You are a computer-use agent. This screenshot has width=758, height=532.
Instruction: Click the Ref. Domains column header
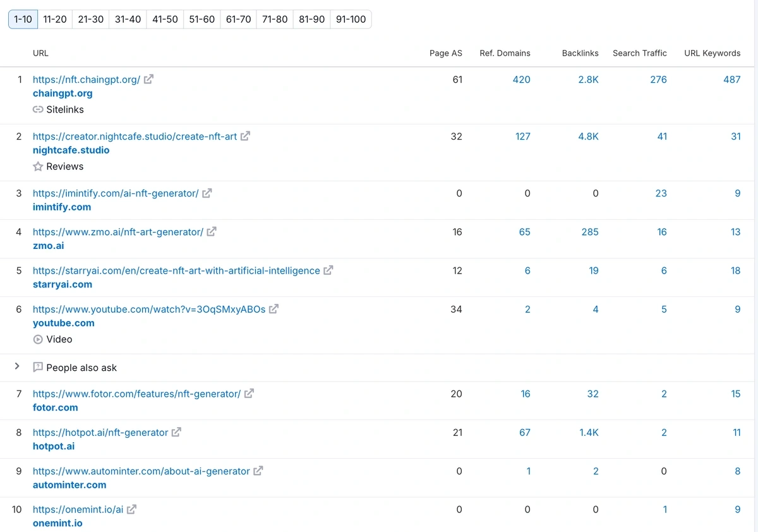click(505, 53)
